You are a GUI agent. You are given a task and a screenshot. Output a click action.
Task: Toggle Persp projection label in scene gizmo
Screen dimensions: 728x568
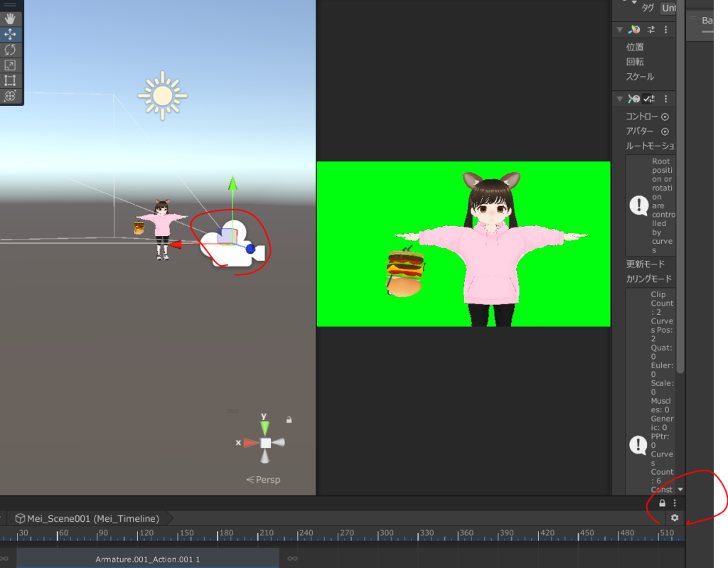pyautogui.click(x=264, y=480)
